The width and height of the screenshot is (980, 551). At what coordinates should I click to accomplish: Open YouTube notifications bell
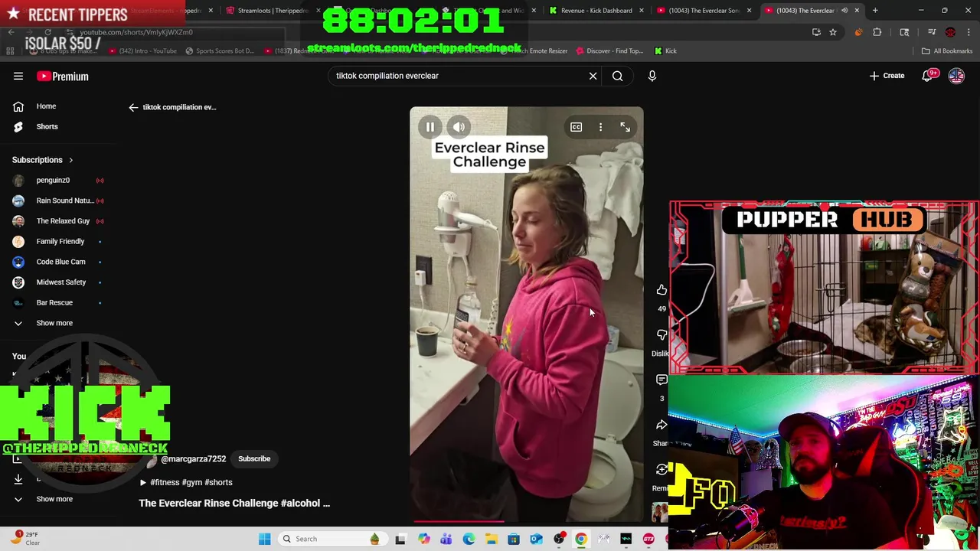tap(928, 76)
